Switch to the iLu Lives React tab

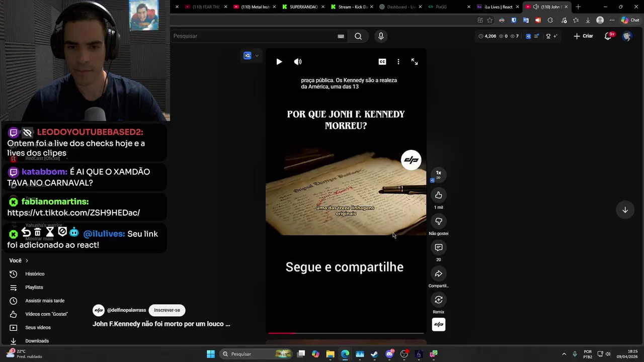[498, 7]
